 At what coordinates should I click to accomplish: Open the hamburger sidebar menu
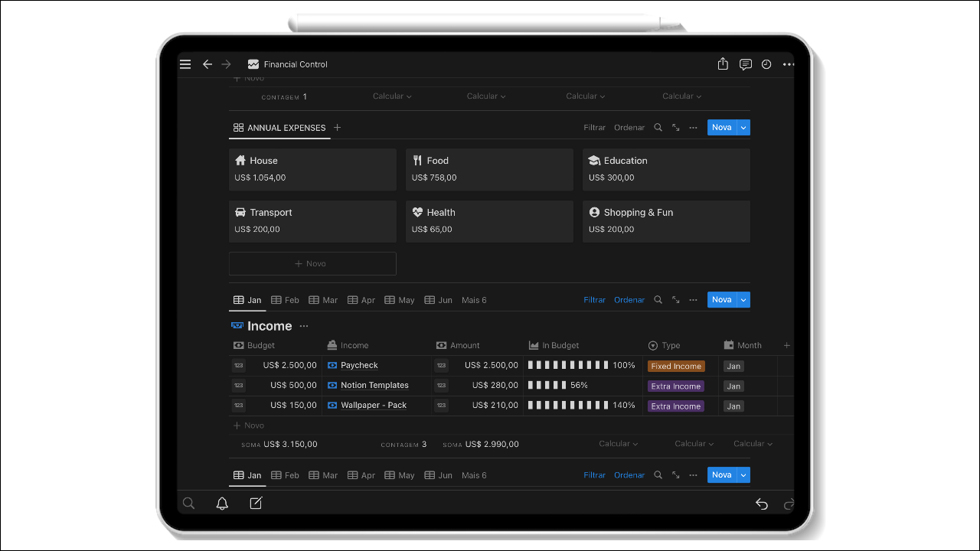pos(185,64)
